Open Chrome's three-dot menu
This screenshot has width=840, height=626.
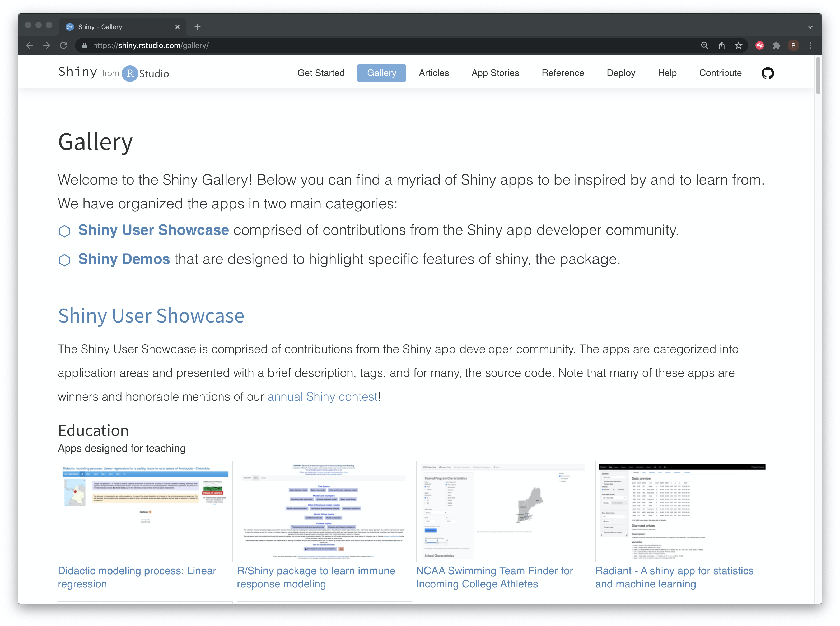810,45
